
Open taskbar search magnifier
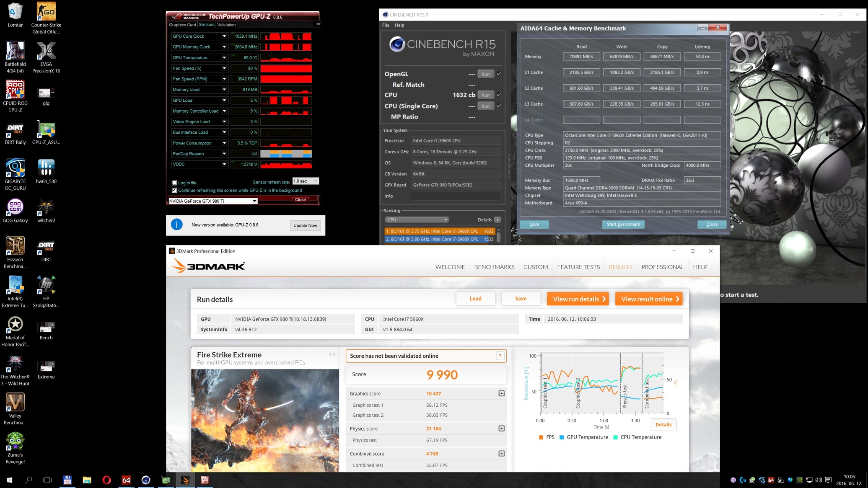[29, 480]
